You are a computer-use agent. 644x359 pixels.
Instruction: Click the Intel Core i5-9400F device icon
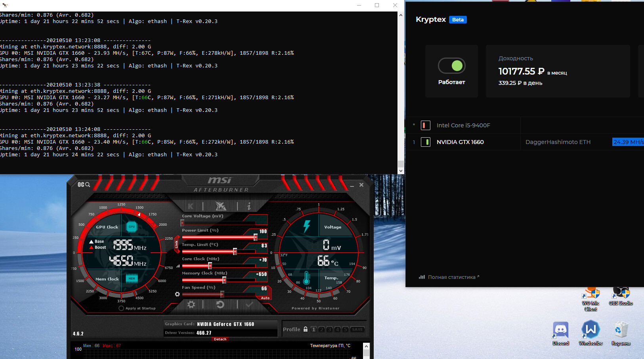pos(425,125)
